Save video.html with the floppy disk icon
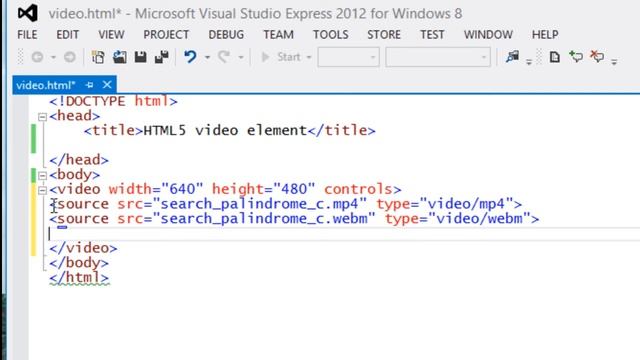This screenshot has height=360, width=640. 140,57
